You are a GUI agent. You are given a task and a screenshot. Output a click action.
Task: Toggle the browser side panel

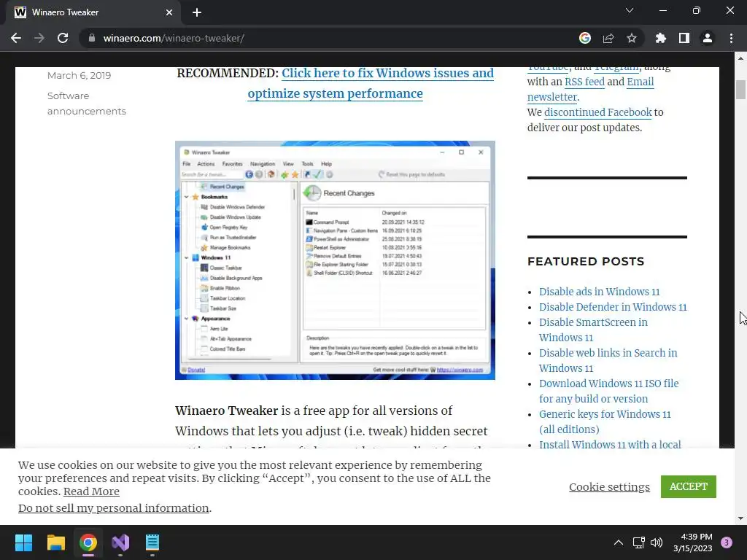(x=684, y=38)
